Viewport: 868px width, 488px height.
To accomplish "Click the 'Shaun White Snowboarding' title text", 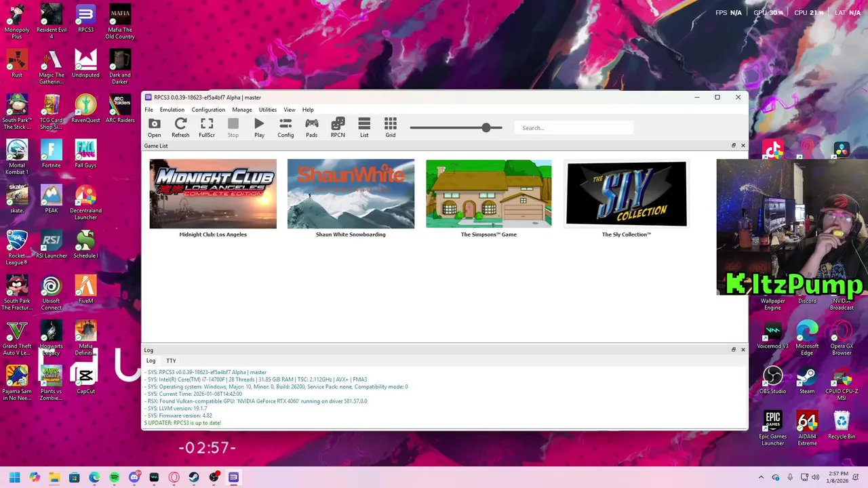I will click(351, 235).
